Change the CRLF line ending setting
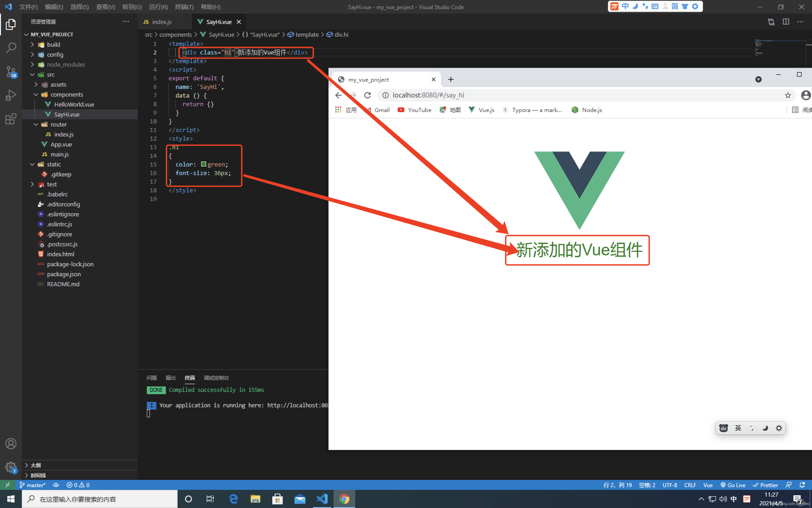The width and height of the screenshot is (812, 508). click(x=690, y=485)
